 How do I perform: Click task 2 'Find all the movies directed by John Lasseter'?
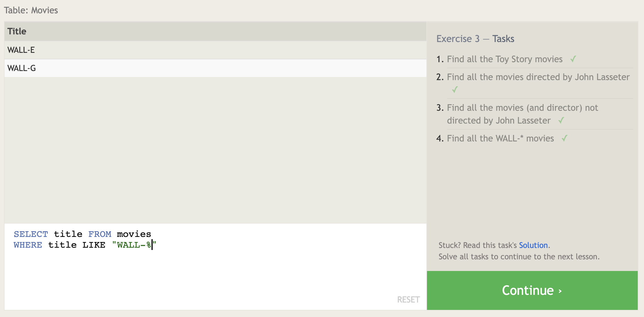pos(538,77)
